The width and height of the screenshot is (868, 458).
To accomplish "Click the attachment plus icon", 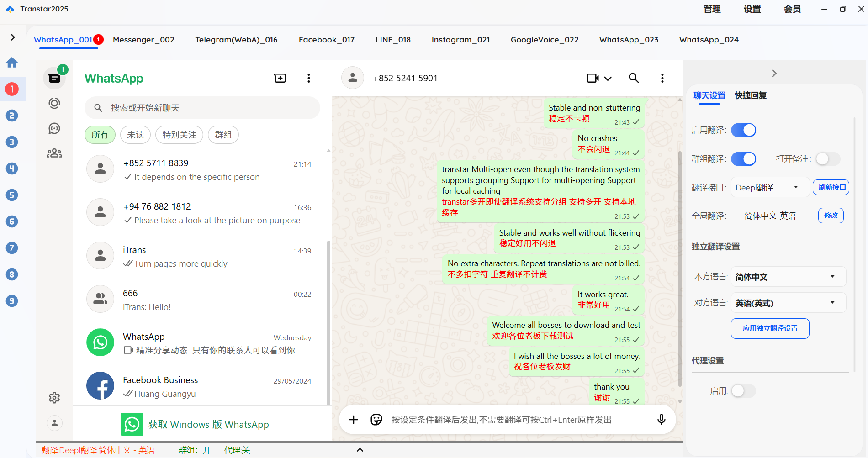I will coord(354,420).
